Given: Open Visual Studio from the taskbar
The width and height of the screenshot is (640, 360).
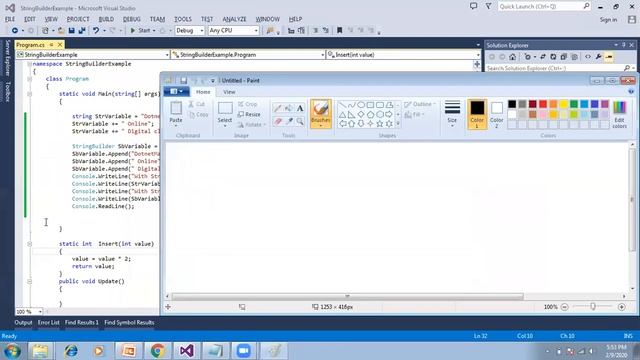Looking at the screenshot, I should click(187, 351).
